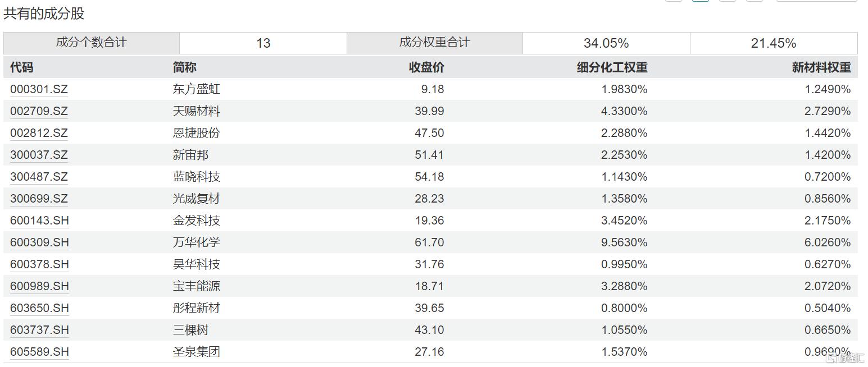This screenshot has width=868, height=367.
Task: Open stock code 002709.SZ link
Action: (x=39, y=111)
